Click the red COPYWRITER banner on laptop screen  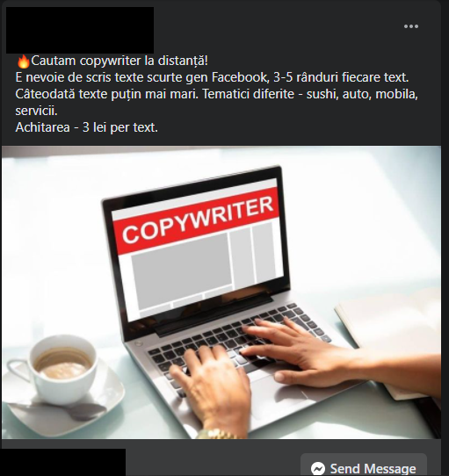(x=196, y=222)
